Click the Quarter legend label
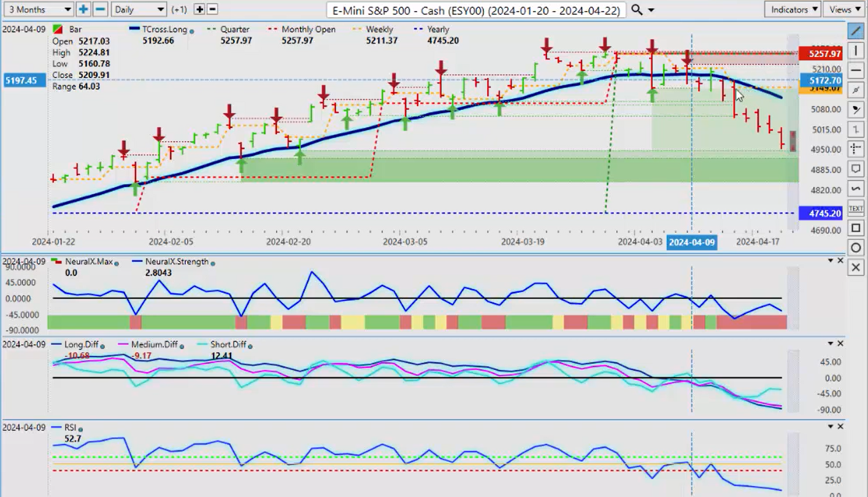The image size is (868, 497). tap(235, 29)
